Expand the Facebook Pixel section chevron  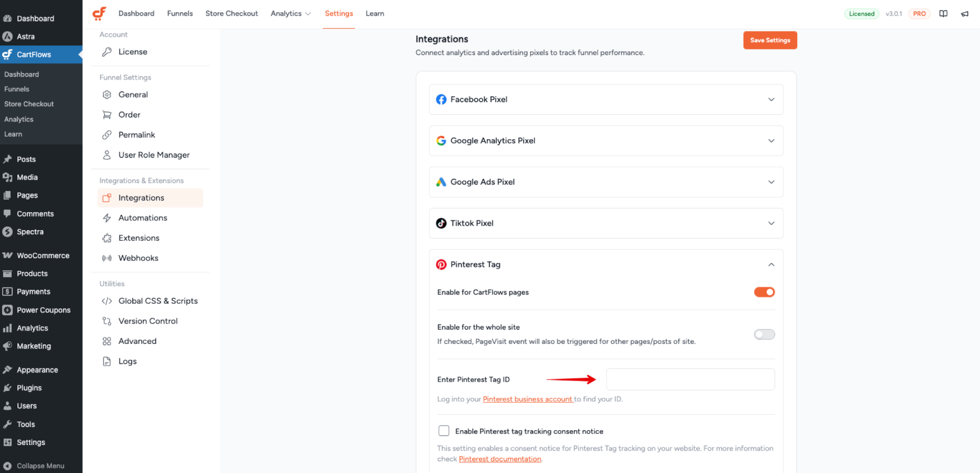click(x=771, y=99)
